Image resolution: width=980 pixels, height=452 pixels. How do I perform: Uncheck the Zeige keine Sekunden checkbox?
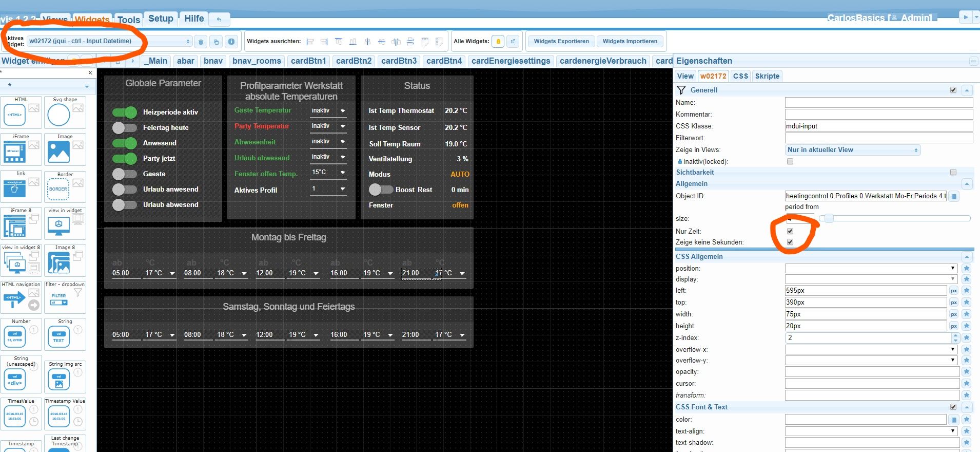[790, 242]
